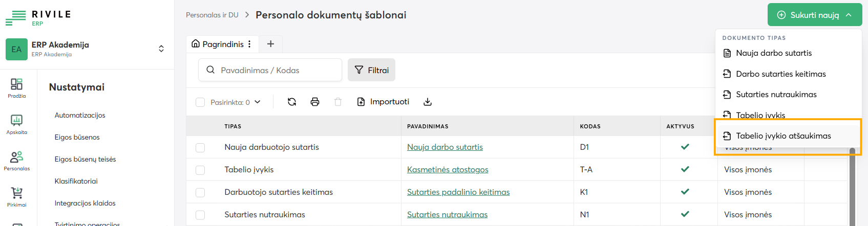The width and height of the screenshot is (868, 226).
Task: Expand the ERP Akademija company switcher
Action: (x=161, y=49)
